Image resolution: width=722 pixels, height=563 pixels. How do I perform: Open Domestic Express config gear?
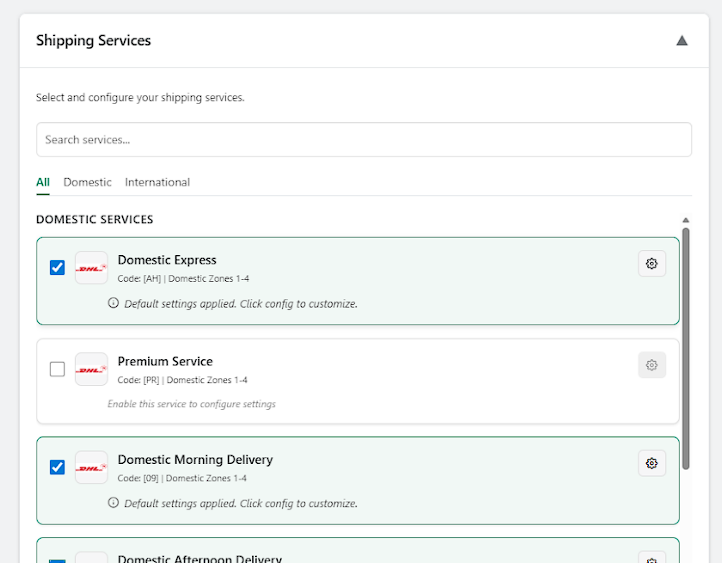pos(652,263)
